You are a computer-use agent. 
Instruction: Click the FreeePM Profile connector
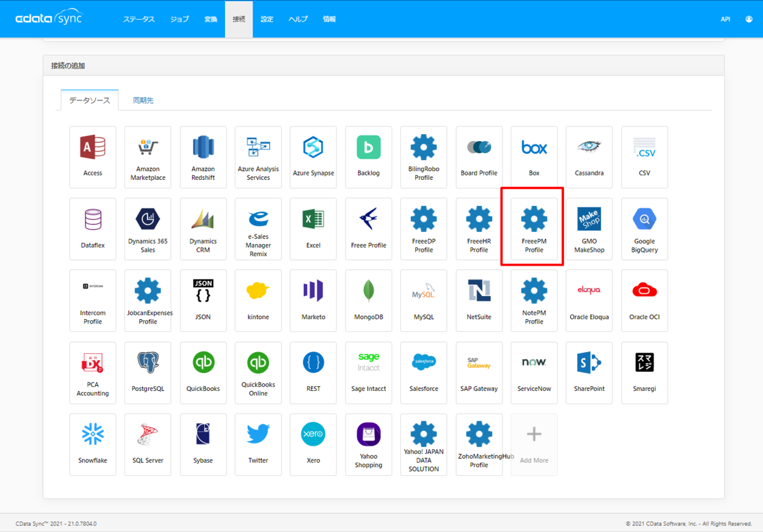tap(534, 229)
